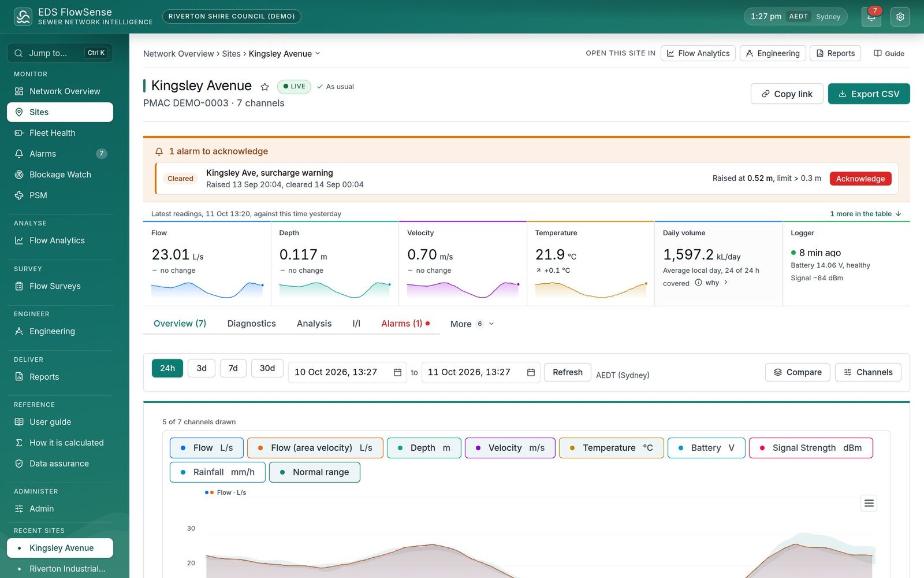Open the chart hamburger menu icon

[x=869, y=503]
